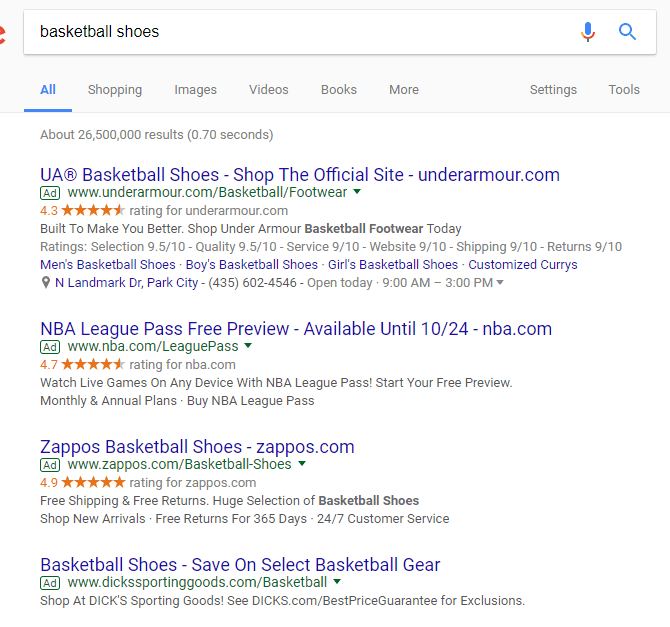Expand dropdown arrow next to nba.com/LeaguePass URL
Image resolution: width=670 pixels, height=627 pixels.
tap(248, 346)
